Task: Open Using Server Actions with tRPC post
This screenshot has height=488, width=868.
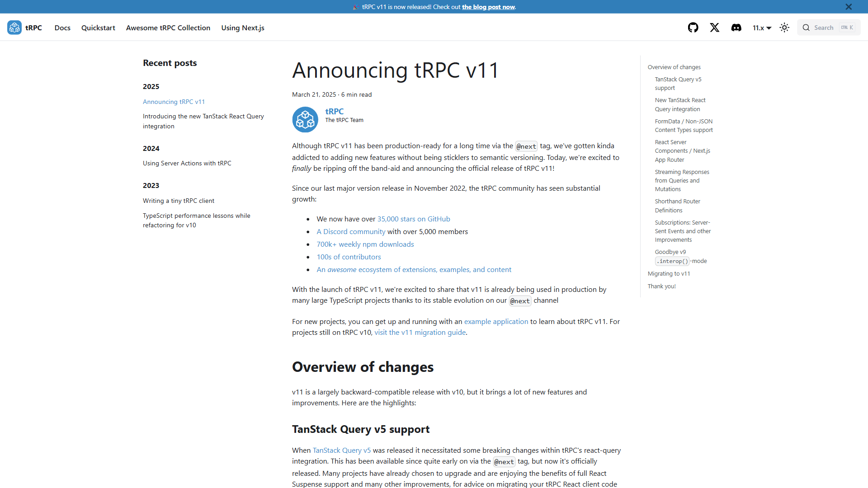Action: tap(187, 163)
